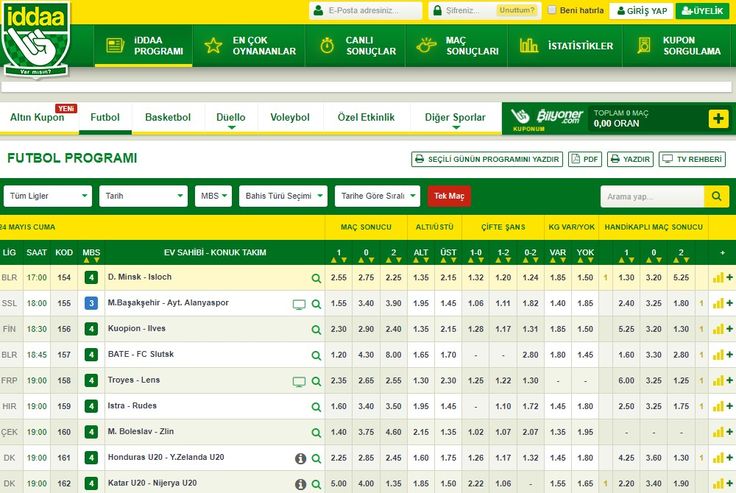Open Kupon Sorgulama menu
Viewport: 736px width, 493px height.
679,46
